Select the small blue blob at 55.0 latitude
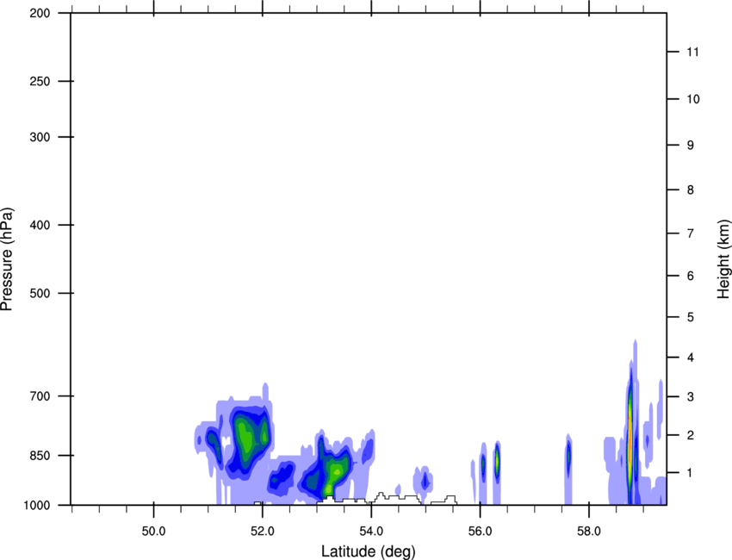732x560 pixels. (x=425, y=481)
